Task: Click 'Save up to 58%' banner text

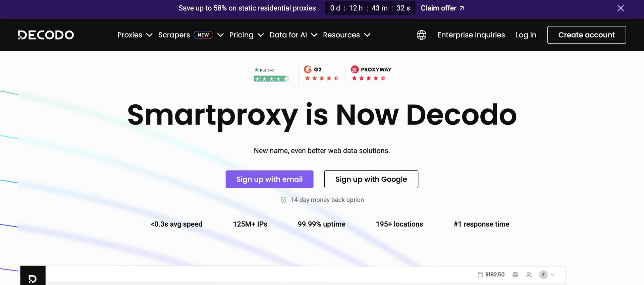Action: click(247, 8)
